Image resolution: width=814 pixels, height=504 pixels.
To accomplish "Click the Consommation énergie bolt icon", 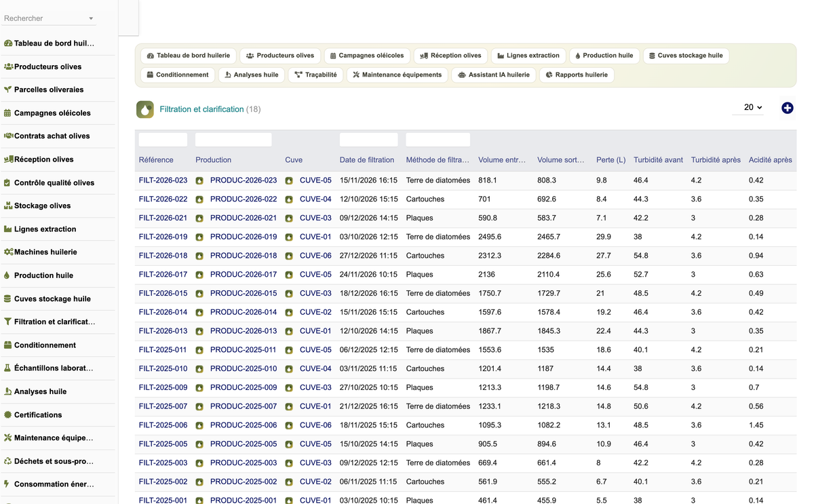I will (x=8, y=484).
